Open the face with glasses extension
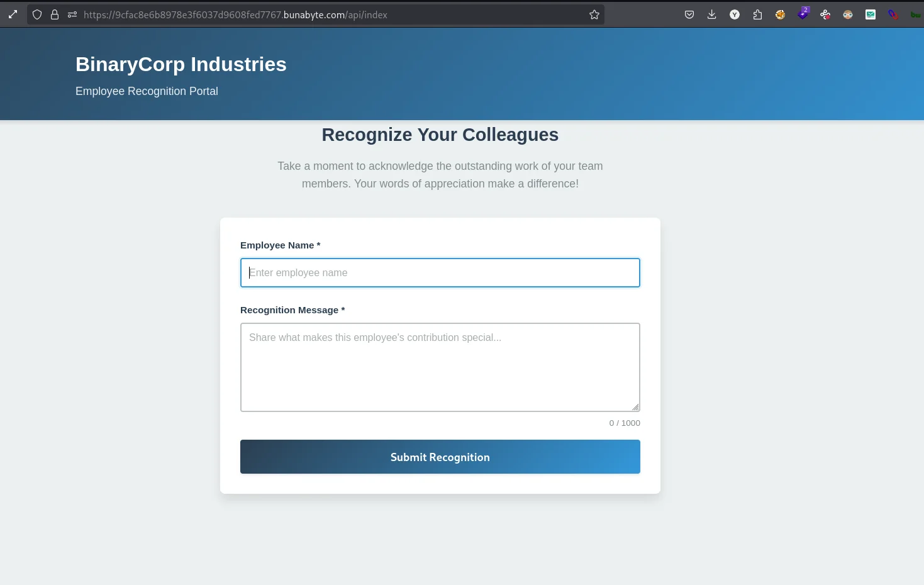Screen dimensions: 924x585 click(x=848, y=14)
